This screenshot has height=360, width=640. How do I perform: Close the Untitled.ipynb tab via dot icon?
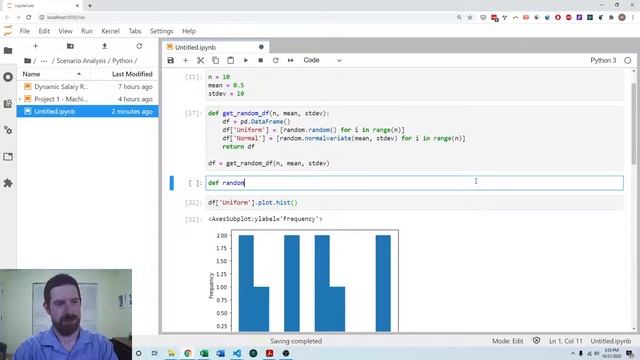(261, 47)
